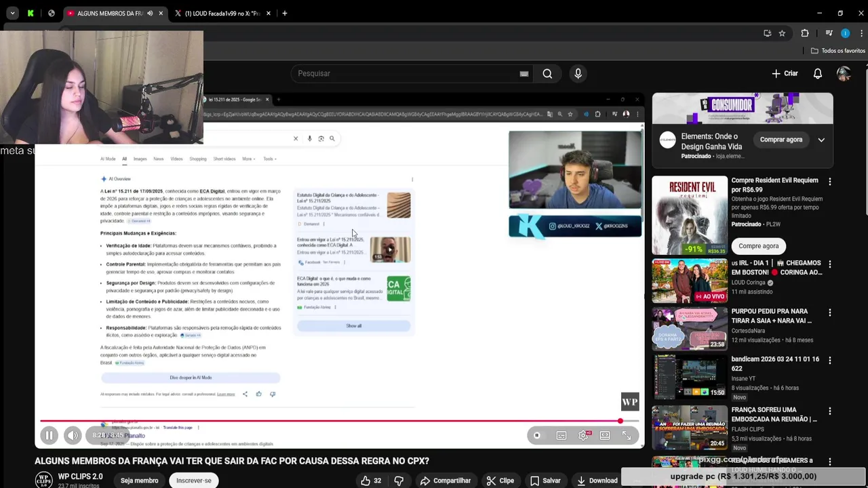Switch to theater mode
The height and width of the screenshot is (488, 868).
[605, 436]
